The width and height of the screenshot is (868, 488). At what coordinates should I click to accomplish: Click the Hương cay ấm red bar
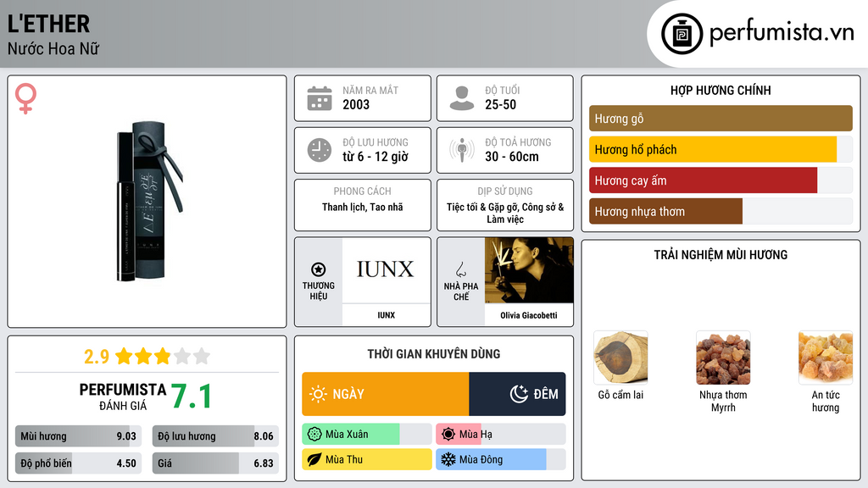coord(703,180)
